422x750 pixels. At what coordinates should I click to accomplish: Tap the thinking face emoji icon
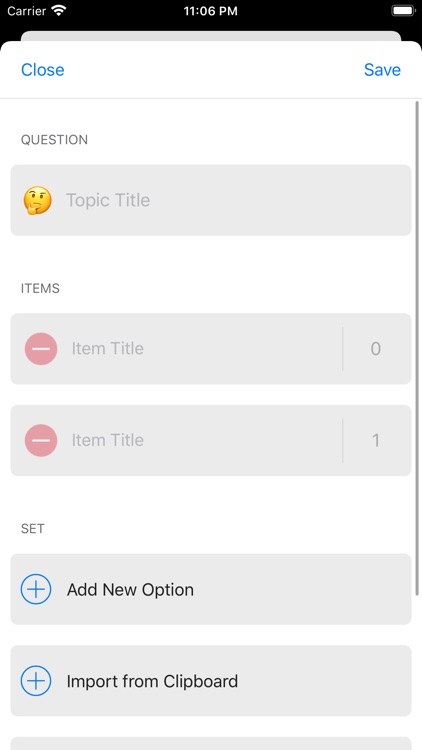37,200
